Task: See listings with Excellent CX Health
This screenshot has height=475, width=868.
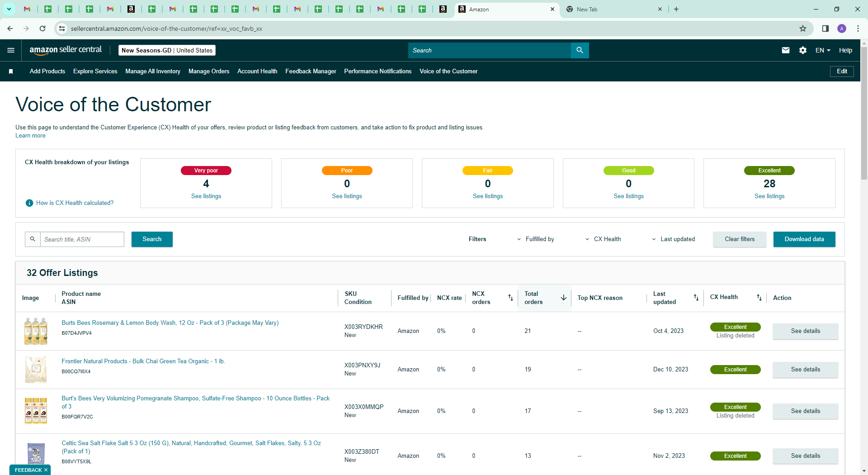Action: point(769,196)
